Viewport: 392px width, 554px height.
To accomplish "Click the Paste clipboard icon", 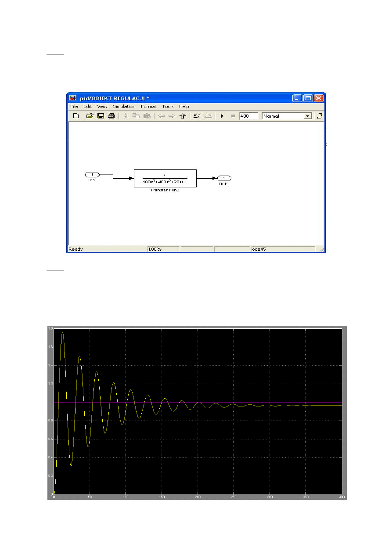I will click(147, 116).
